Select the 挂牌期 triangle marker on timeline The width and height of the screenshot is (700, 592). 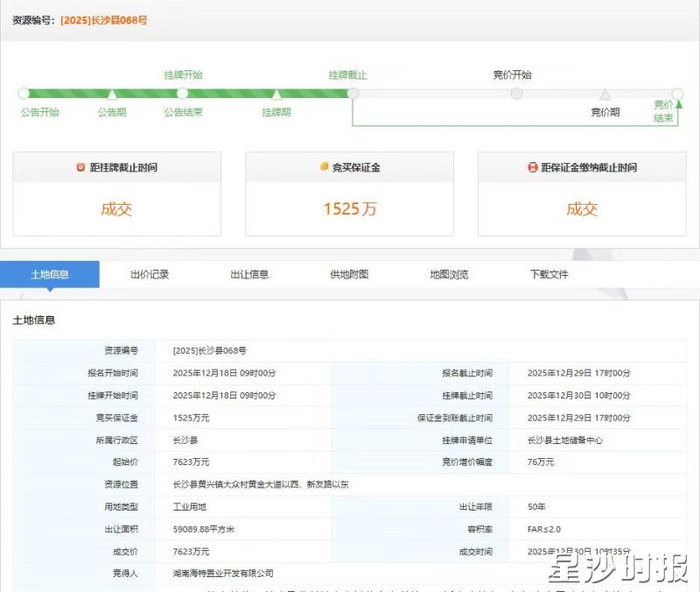276,94
